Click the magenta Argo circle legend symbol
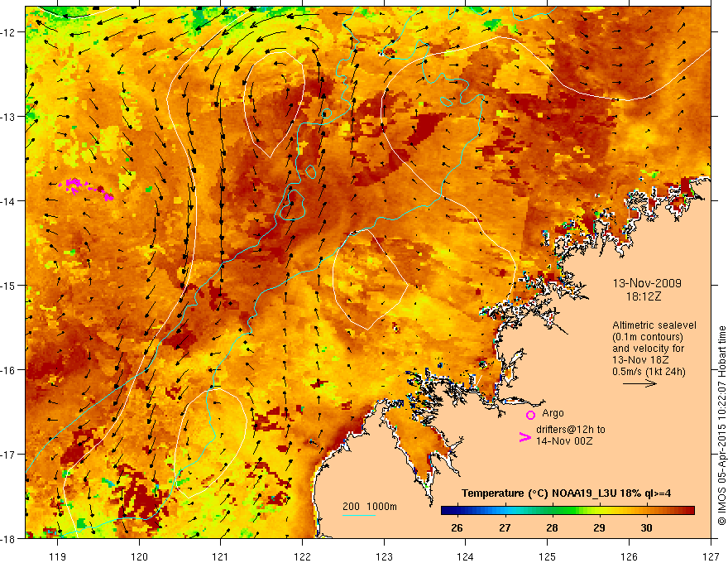 click(530, 415)
